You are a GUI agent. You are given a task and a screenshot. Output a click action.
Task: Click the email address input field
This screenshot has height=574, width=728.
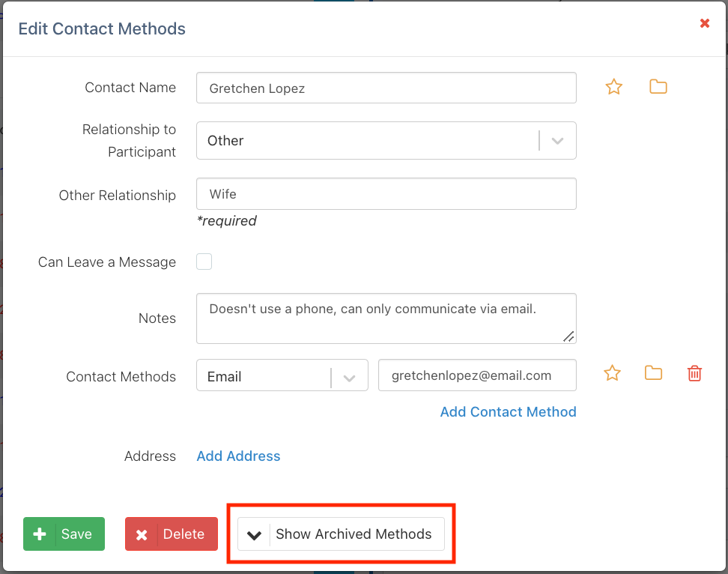(477, 376)
